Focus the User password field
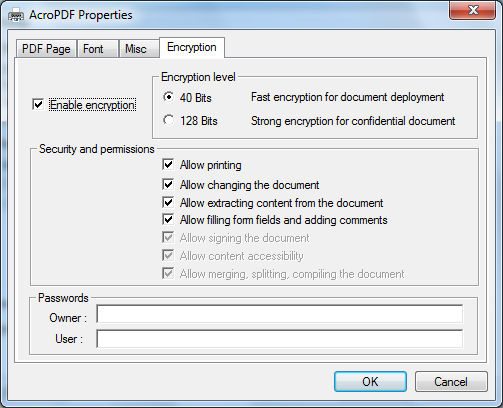 [280, 339]
